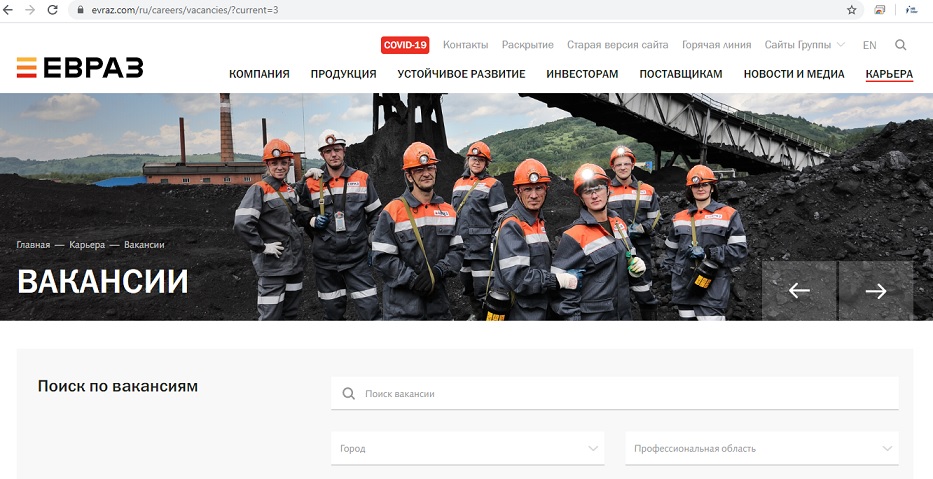Bookmark this page with star icon
933x479 pixels.
click(852, 10)
